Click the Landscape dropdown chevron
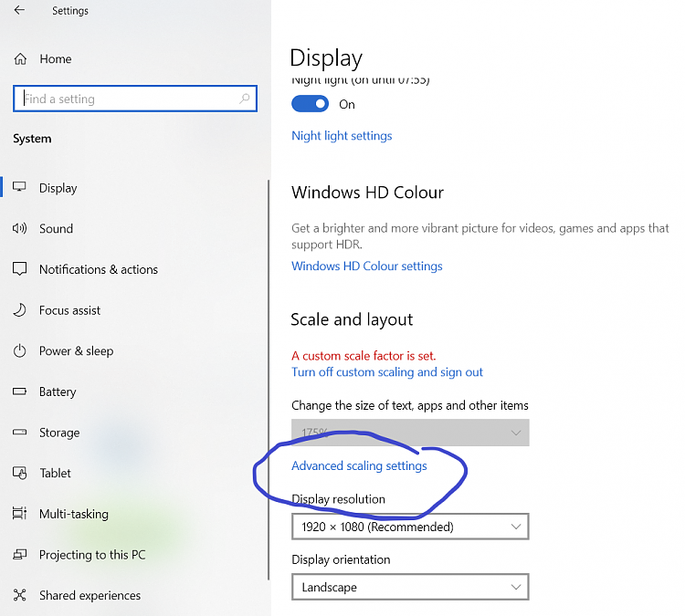Viewport: 685px width, 616px height. pyautogui.click(x=516, y=587)
